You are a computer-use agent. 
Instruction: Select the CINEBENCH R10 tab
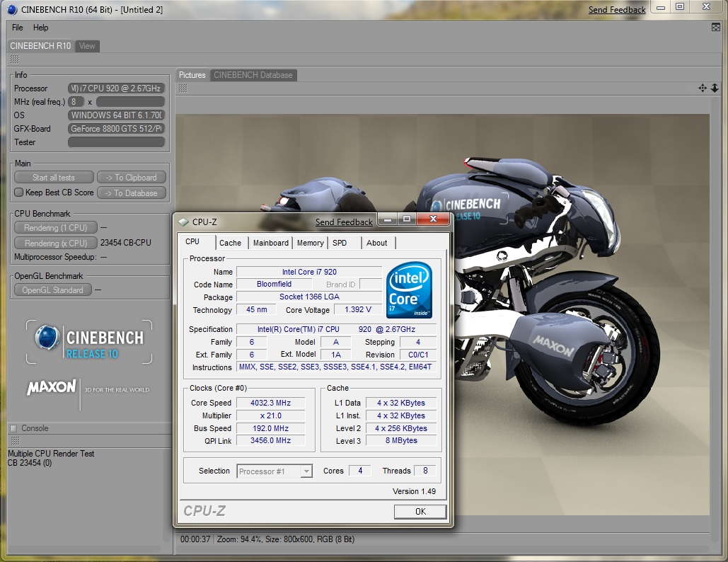point(40,46)
